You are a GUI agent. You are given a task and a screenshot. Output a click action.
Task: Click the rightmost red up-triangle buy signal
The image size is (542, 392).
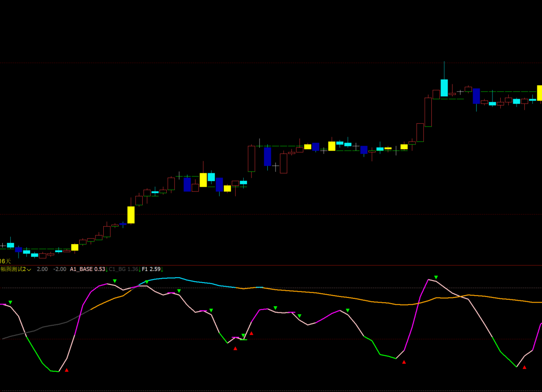coord(524,367)
